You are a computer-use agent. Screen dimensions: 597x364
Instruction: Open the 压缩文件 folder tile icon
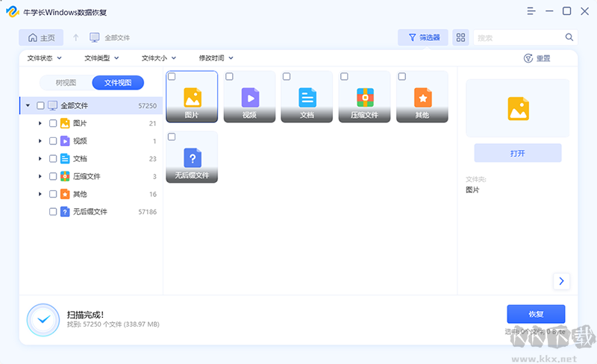pyautogui.click(x=364, y=97)
